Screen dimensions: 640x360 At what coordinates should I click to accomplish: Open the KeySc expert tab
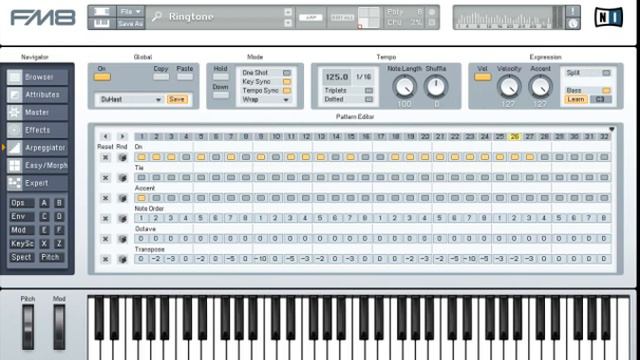pyautogui.click(x=21, y=244)
